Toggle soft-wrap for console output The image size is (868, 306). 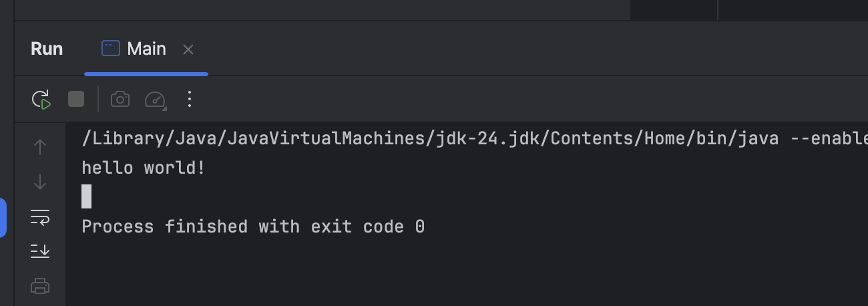coord(40,216)
